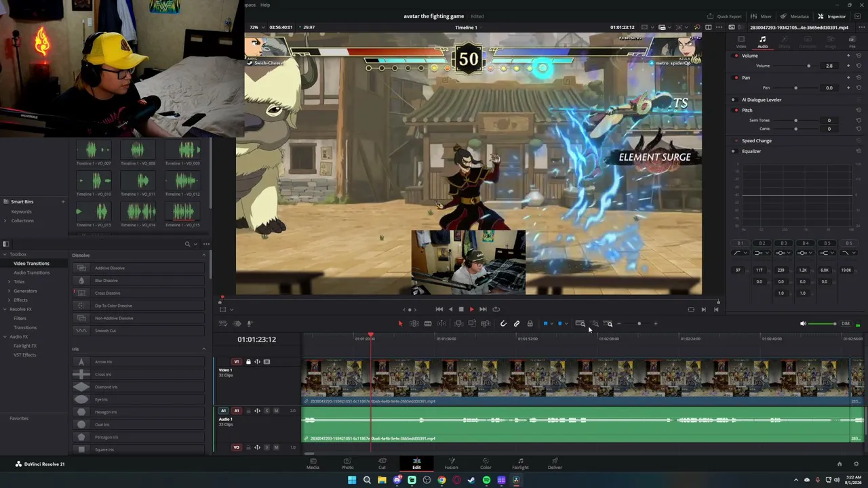Select the arrow Selection Mode tool
Image resolution: width=868 pixels, height=488 pixels.
tap(400, 324)
